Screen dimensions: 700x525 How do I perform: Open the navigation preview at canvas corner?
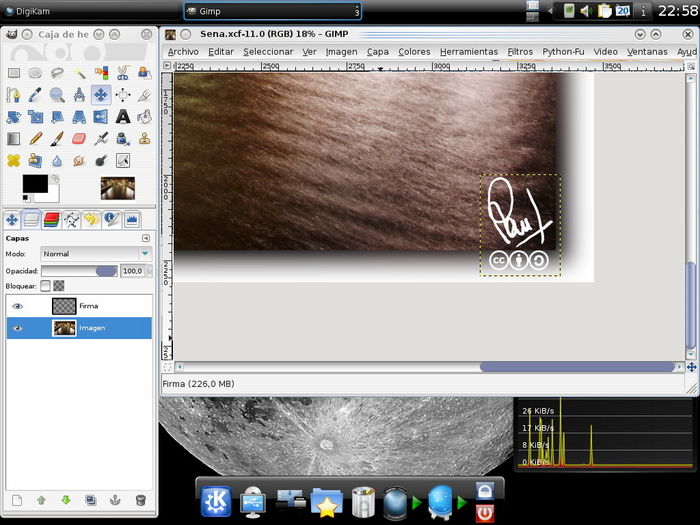(x=692, y=367)
